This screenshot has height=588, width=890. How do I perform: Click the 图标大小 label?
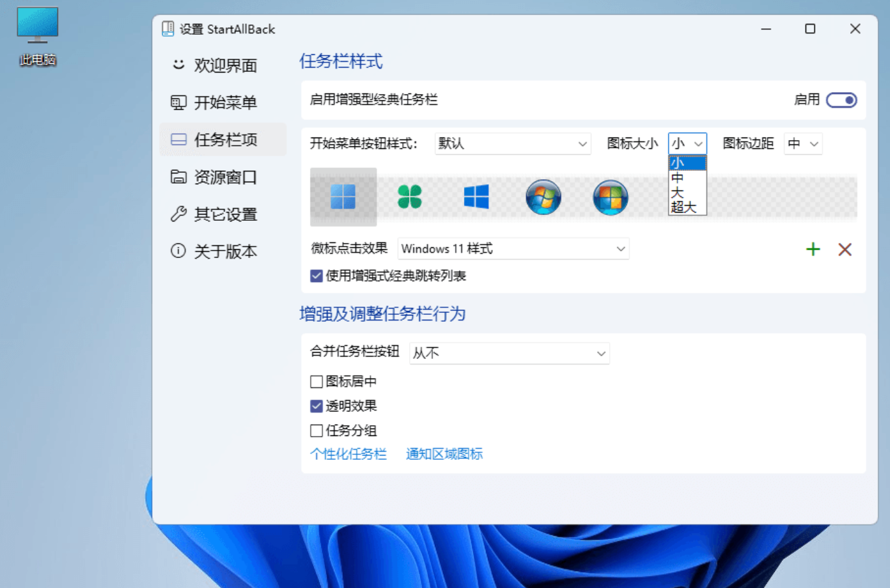pyautogui.click(x=632, y=144)
